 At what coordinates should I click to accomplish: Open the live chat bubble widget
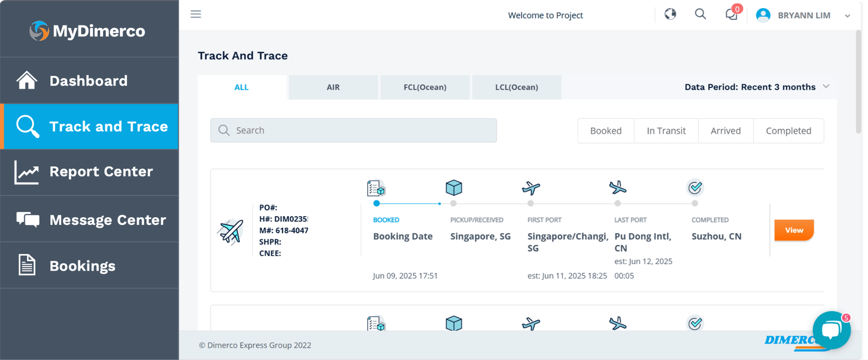832,330
